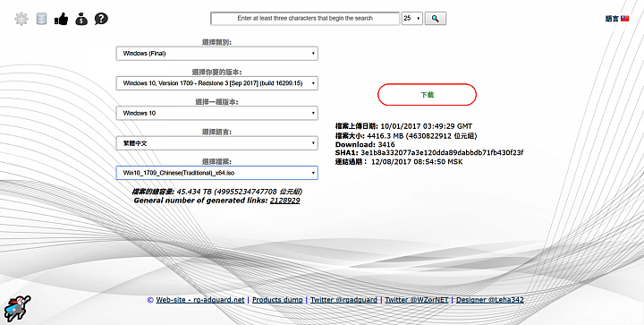Click the Taiwan flag language icon
Viewport: 644px width, 325px height.
(x=624, y=19)
